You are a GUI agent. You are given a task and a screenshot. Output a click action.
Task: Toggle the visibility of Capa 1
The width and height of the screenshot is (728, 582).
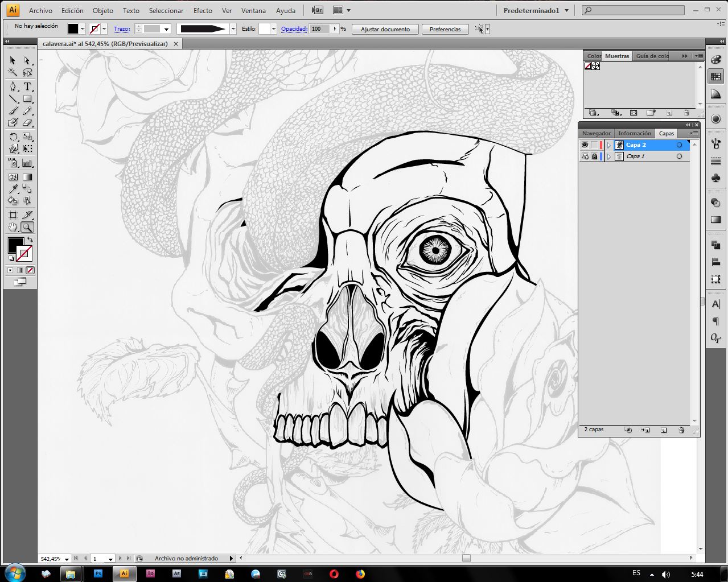(x=585, y=156)
